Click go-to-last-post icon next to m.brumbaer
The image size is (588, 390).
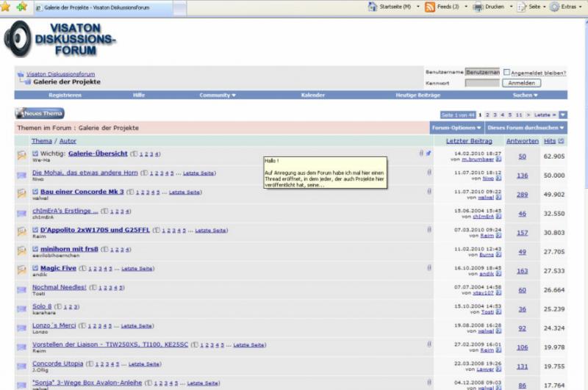pyautogui.click(x=499, y=159)
